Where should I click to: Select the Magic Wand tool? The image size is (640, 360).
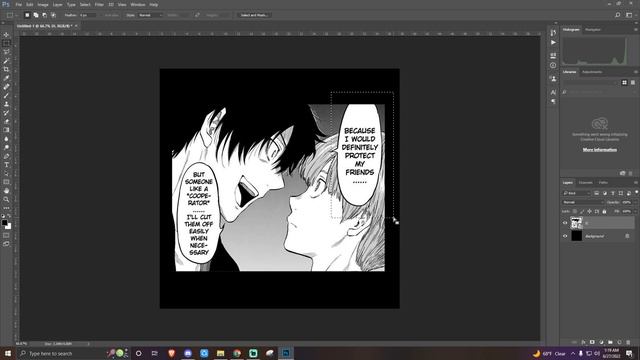6,60
